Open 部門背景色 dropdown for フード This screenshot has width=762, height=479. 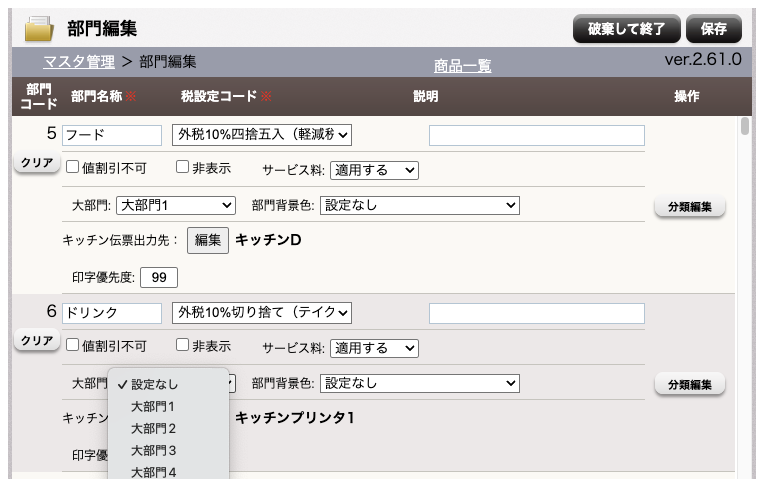[420, 206]
